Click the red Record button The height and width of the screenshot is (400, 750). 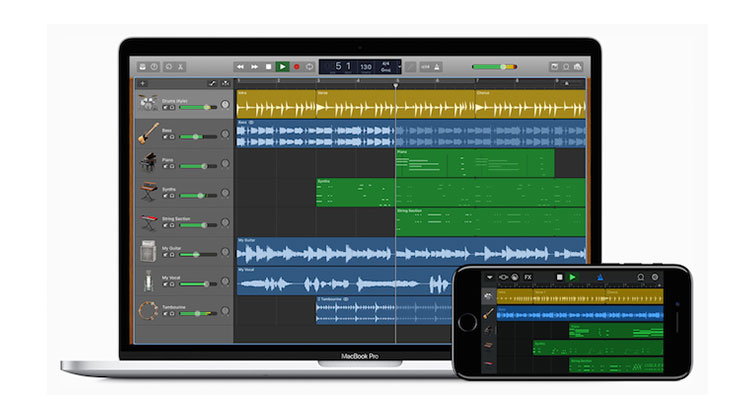(296, 67)
